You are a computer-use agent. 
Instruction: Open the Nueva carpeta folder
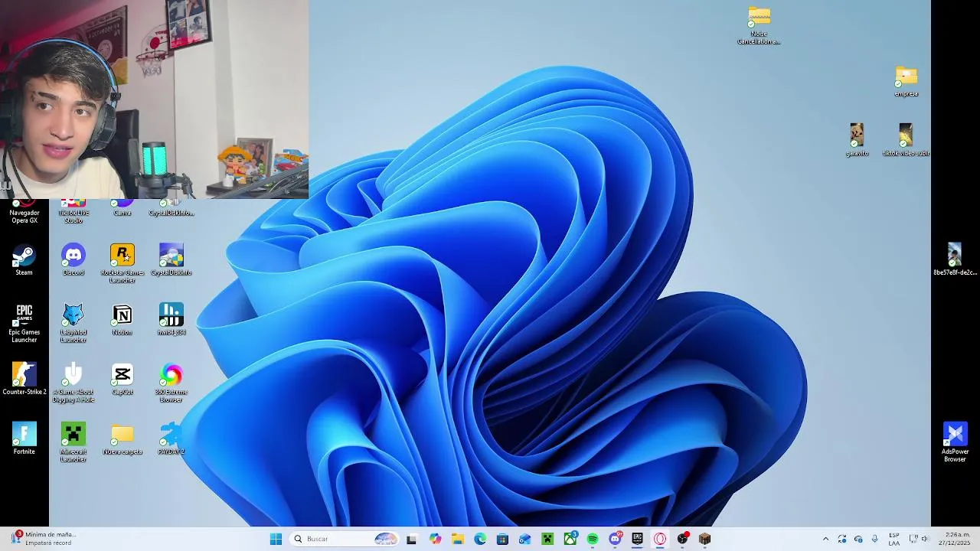[x=122, y=439]
